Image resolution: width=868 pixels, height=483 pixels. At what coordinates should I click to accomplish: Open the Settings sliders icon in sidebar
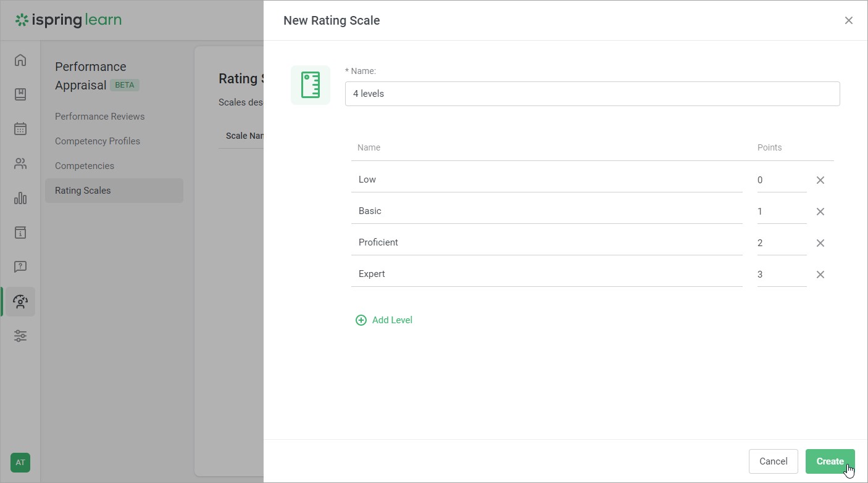coord(20,336)
